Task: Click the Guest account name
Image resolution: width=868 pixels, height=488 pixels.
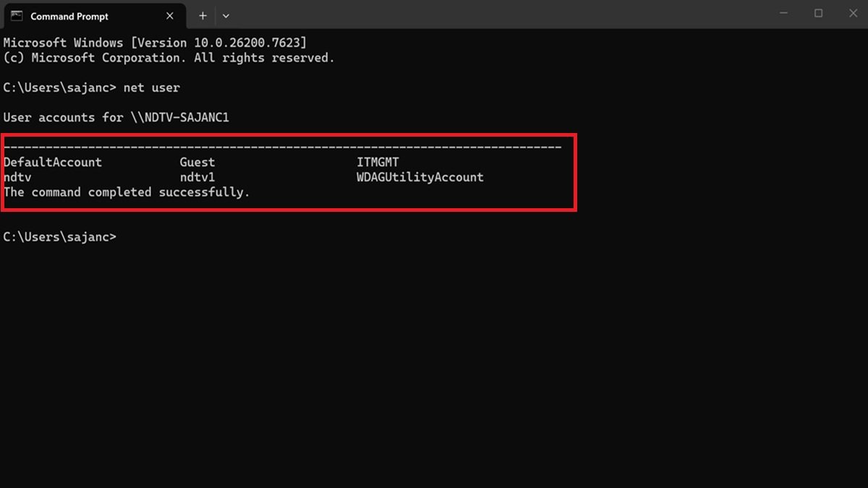Action: point(197,162)
